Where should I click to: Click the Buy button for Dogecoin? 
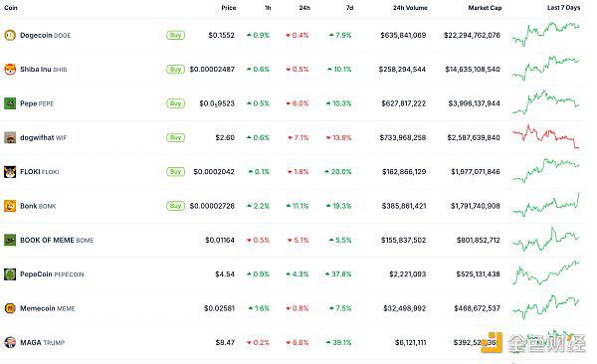pyautogui.click(x=175, y=35)
